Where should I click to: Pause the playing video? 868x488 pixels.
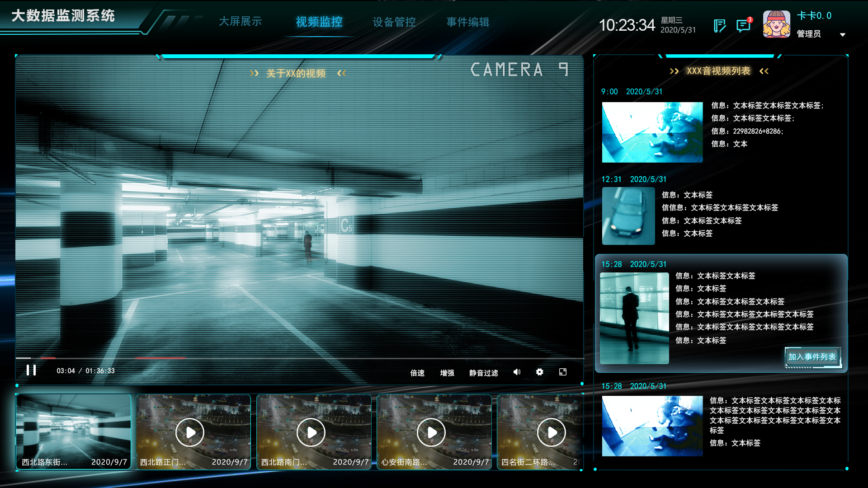coord(31,371)
